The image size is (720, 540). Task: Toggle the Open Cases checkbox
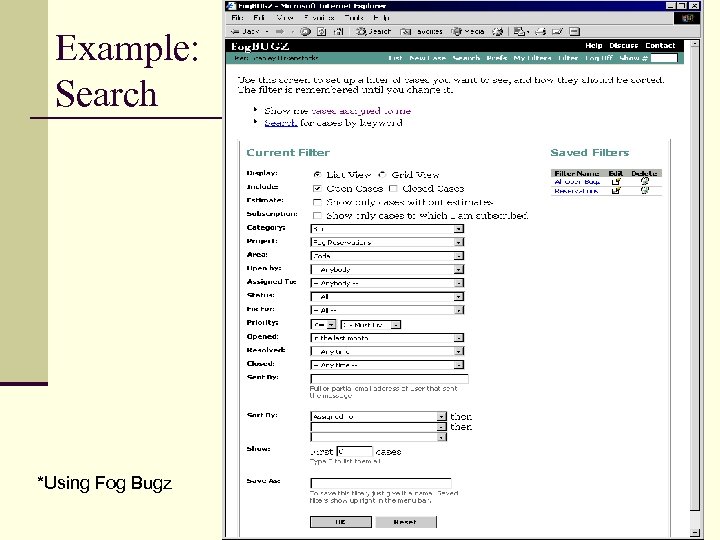[x=317, y=188]
